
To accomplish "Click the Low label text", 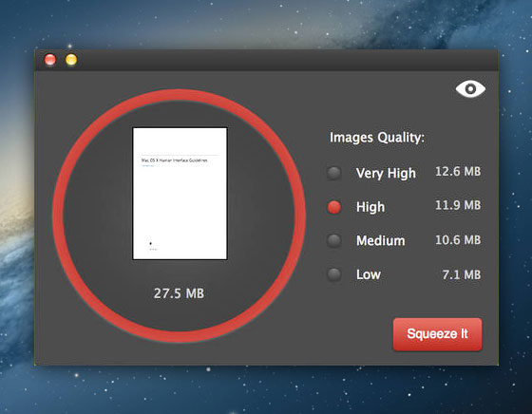I will [369, 274].
